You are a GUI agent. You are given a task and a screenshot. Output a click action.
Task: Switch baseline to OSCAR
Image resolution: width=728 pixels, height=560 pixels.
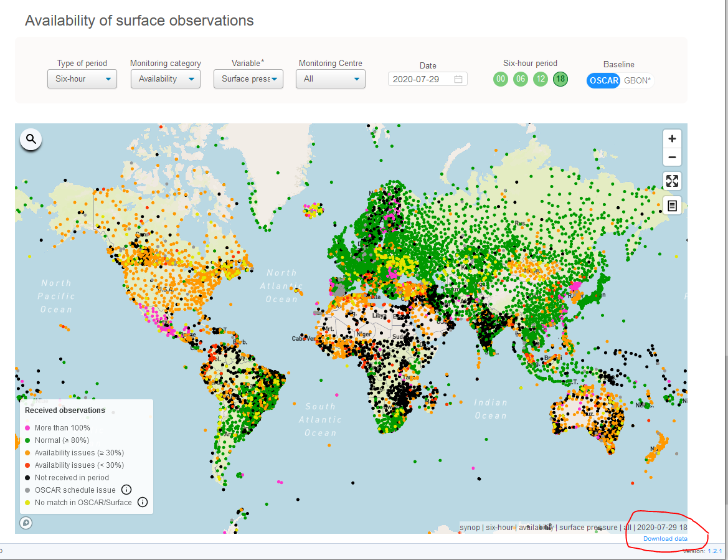603,80
